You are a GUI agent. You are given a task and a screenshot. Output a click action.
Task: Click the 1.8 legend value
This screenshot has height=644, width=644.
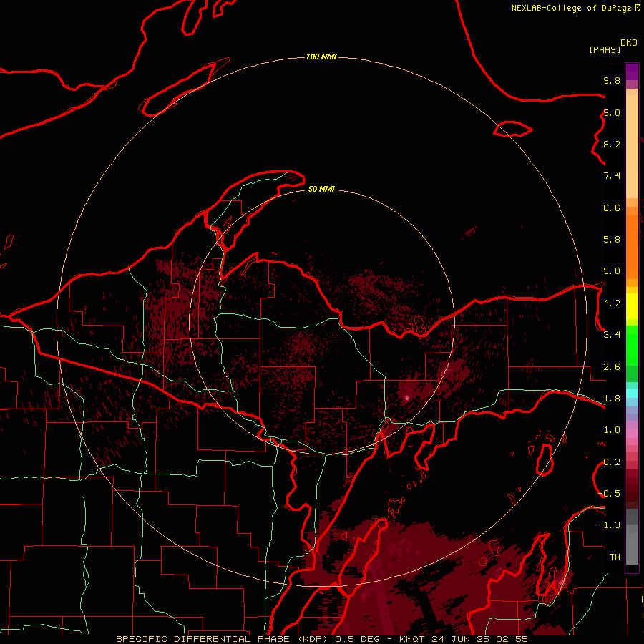(612, 399)
